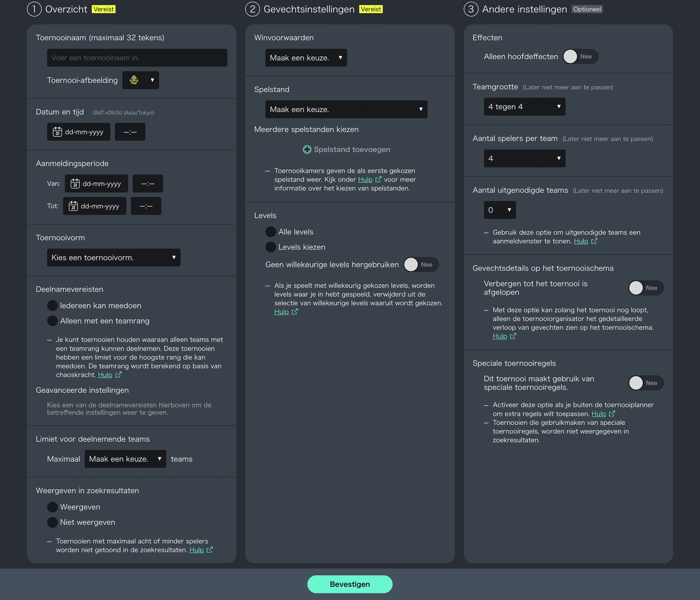Click the Tot date field
This screenshot has width=700, height=600.
(x=94, y=206)
